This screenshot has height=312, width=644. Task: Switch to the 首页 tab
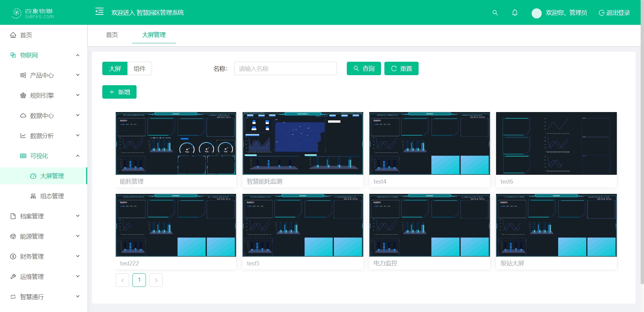[x=112, y=35]
